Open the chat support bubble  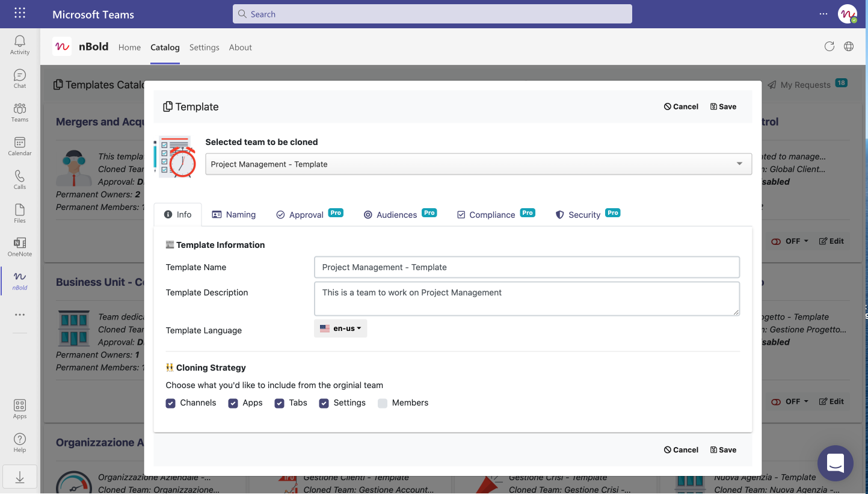click(835, 463)
